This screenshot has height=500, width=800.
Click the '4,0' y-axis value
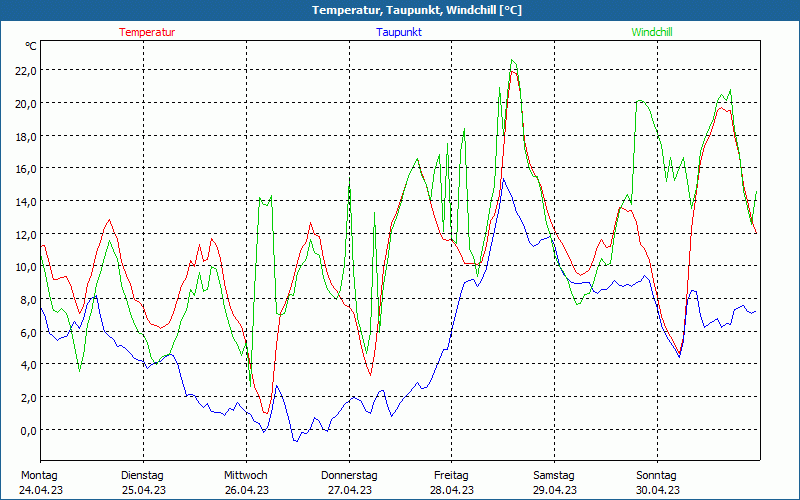tap(28, 365)
